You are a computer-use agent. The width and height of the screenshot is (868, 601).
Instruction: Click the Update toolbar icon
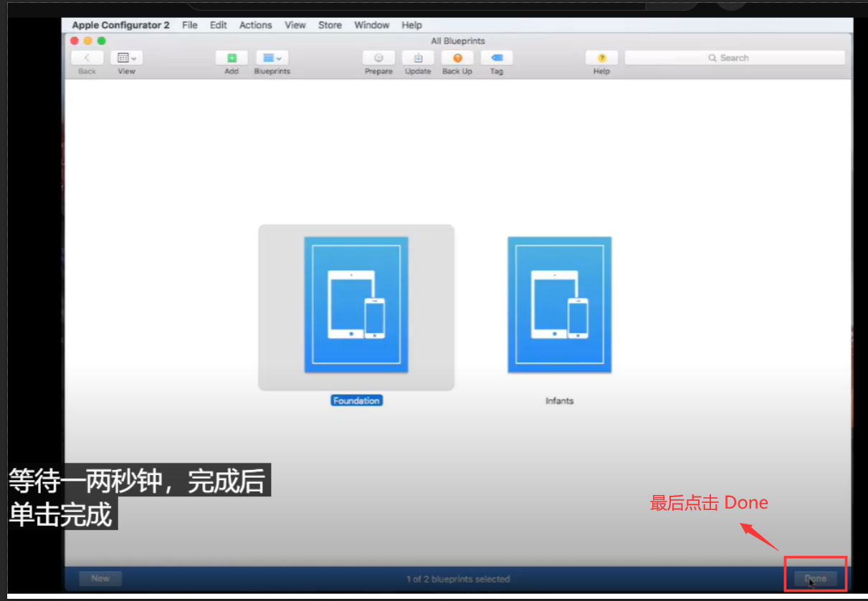tap(418, 58)
